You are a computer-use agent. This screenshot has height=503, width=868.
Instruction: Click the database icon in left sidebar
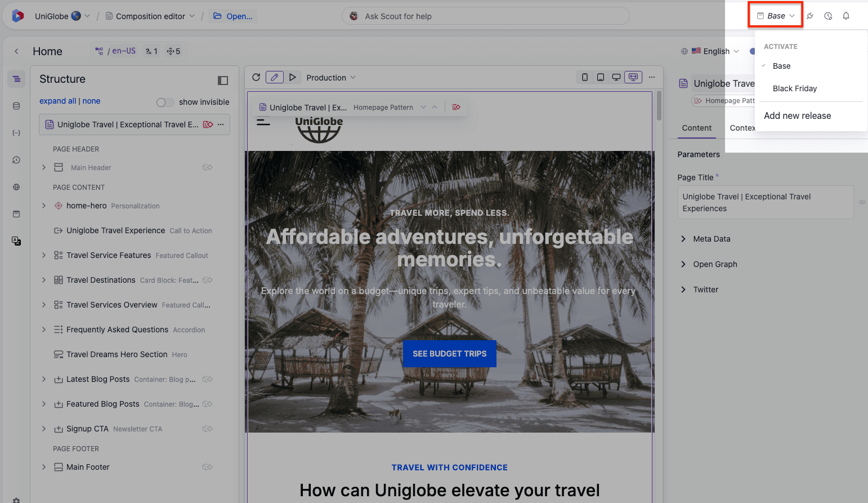coord(16,106)
